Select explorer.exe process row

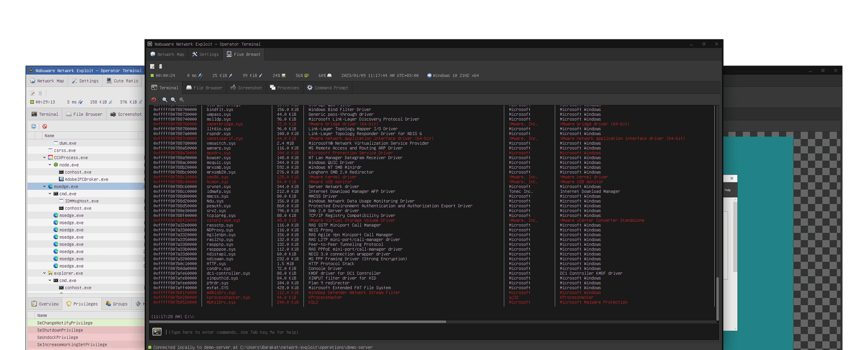(x=86, y=273)
